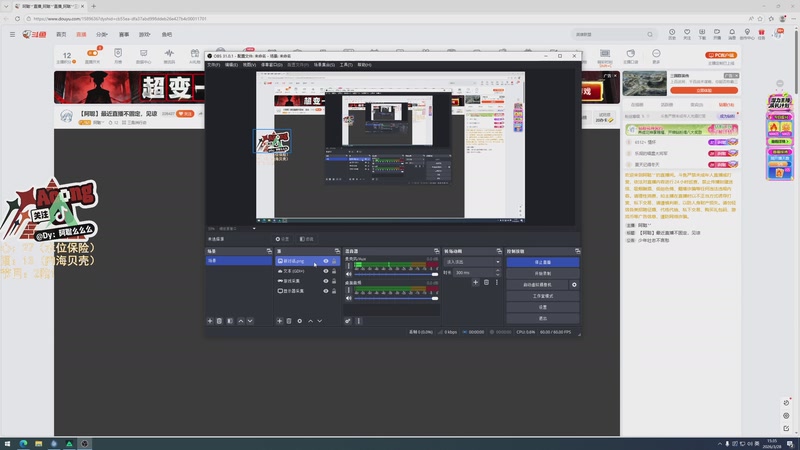
Task: Move the selected source down
Action: point(319,321)
